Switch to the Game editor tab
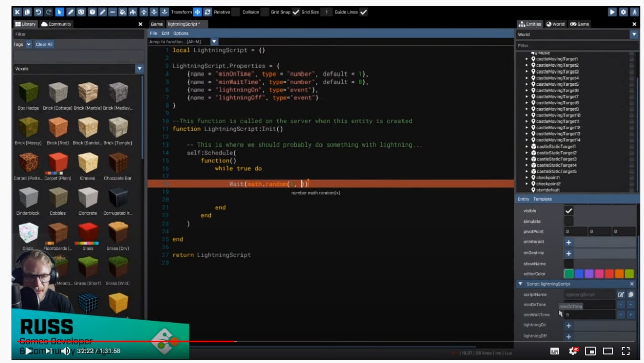 pyautogui.click(x=157, y=24)
